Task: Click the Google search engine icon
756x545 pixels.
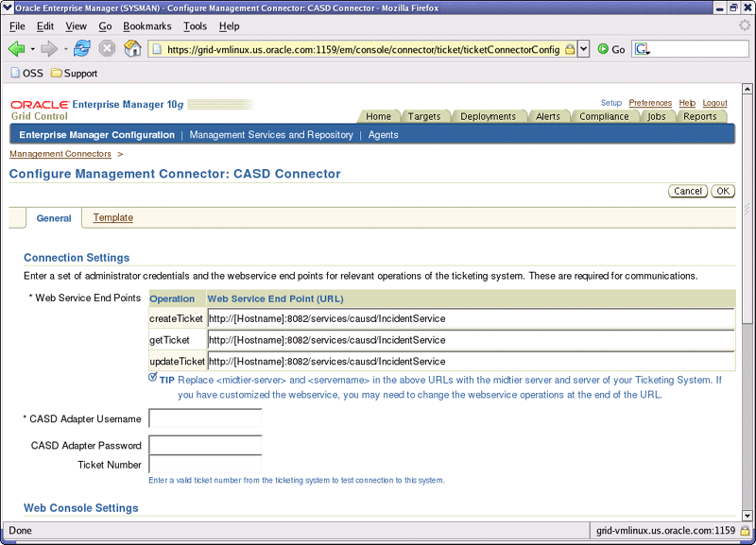Action: pyautogui.click(x=643, y=49)
